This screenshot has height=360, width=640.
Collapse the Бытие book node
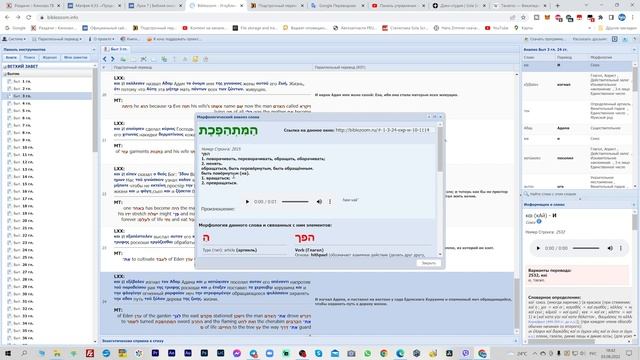coord(5,74)
